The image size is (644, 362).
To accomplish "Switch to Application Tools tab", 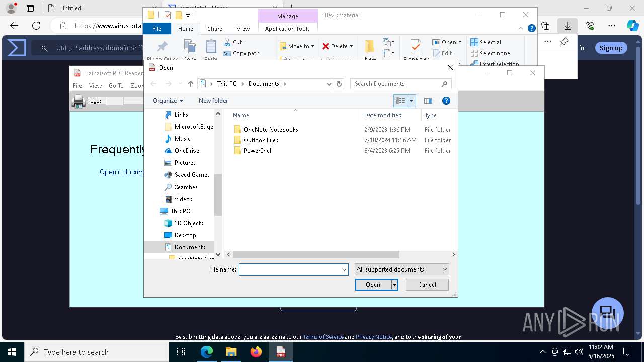I will pos(287,29).
